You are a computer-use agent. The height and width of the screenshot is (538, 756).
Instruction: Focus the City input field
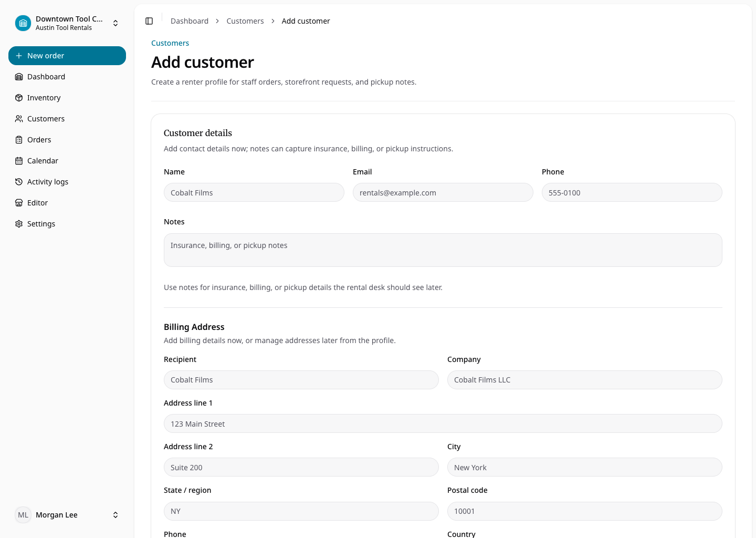(x=585, y=467)
